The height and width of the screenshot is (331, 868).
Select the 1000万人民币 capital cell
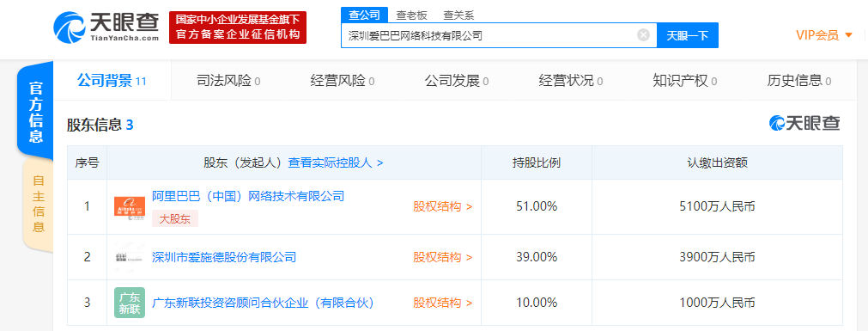pos(717,303)
